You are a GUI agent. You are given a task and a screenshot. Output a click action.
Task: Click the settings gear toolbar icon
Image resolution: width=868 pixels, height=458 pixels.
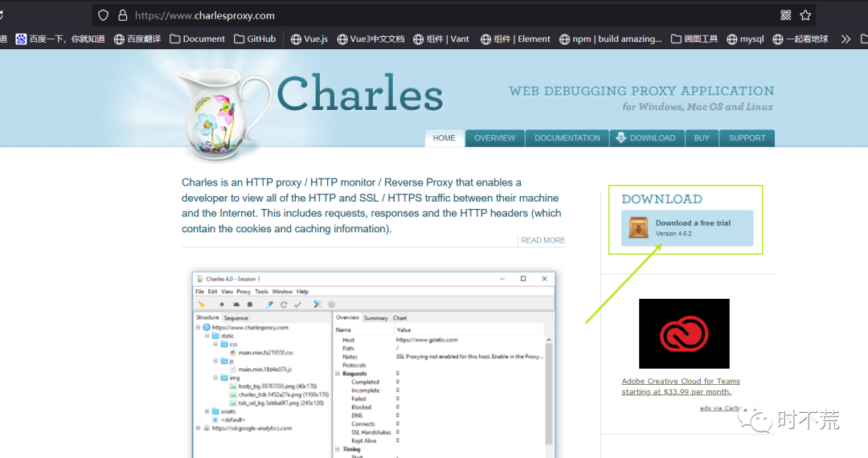click(x=332, y=305)
